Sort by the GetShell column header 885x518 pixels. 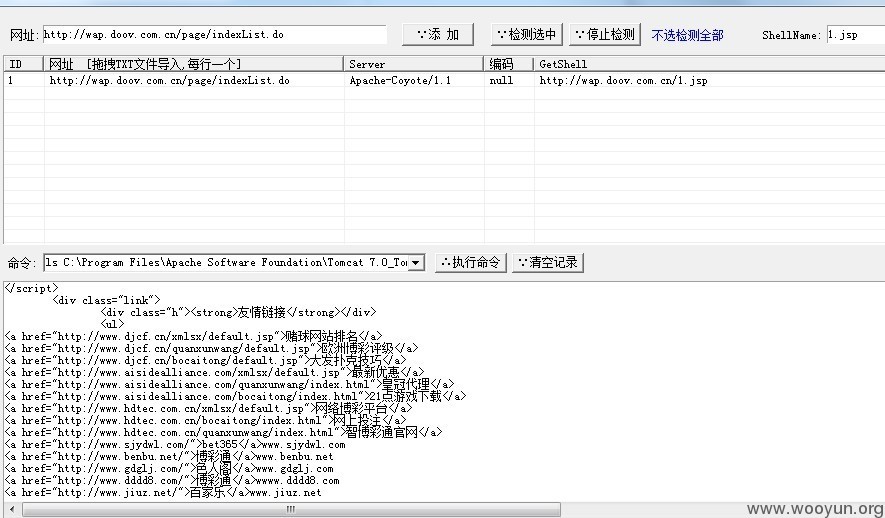709,64
